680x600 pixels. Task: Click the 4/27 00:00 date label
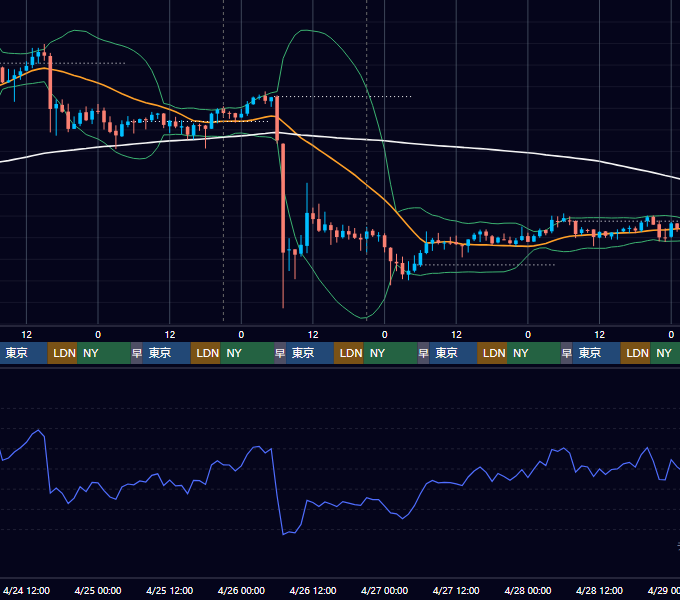(x=384, y=590)
